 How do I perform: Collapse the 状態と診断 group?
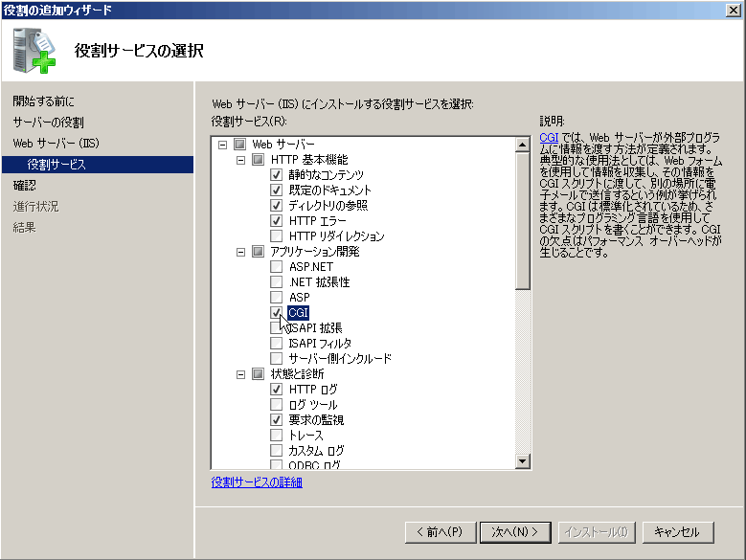(x=240, y=374)
